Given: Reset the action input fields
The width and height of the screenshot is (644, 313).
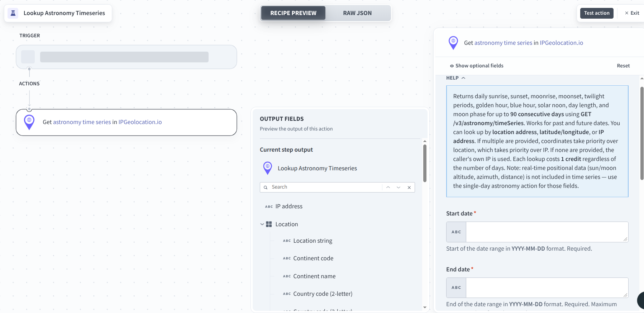Looking at the screenshot, I should [623, 66].
